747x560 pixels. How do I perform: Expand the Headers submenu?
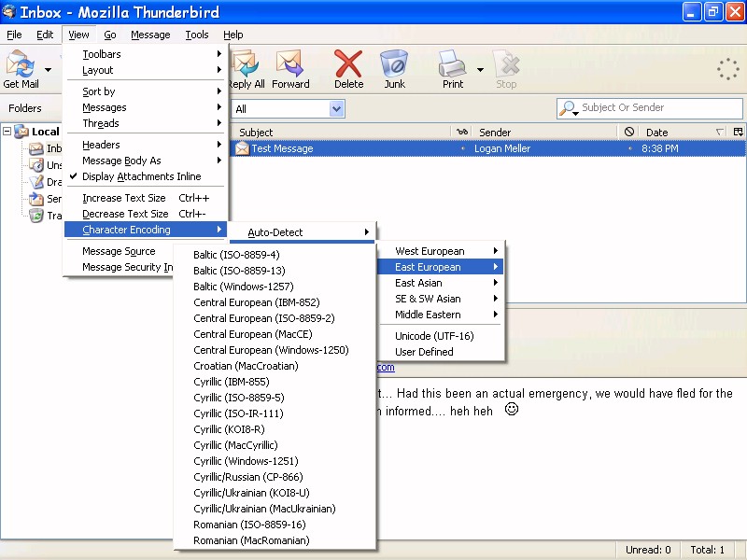pyautogui.click(x=146, y=145)
